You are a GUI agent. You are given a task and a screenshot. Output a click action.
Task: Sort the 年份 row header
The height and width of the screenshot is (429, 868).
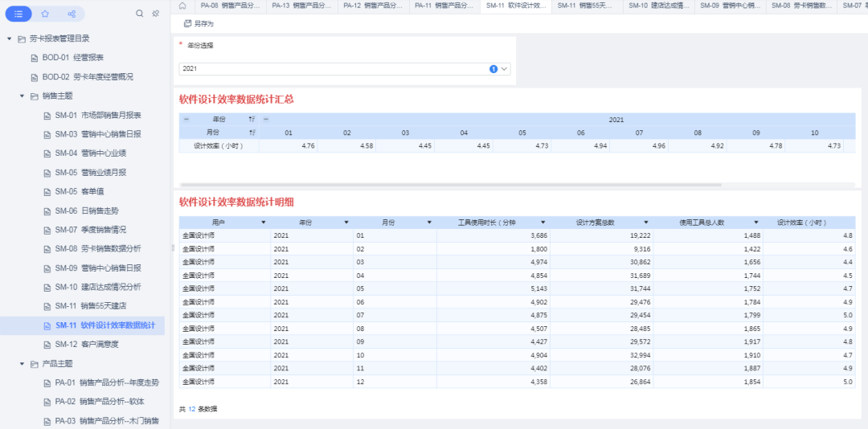pos(252,119)
